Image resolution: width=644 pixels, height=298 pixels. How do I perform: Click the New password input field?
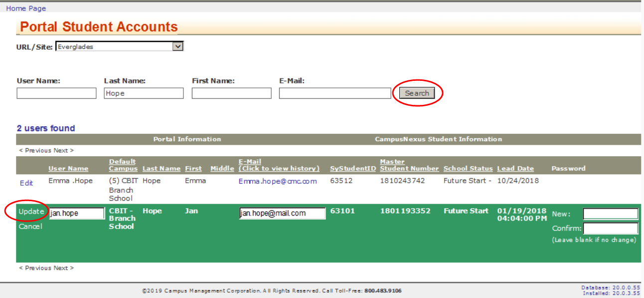610,214
